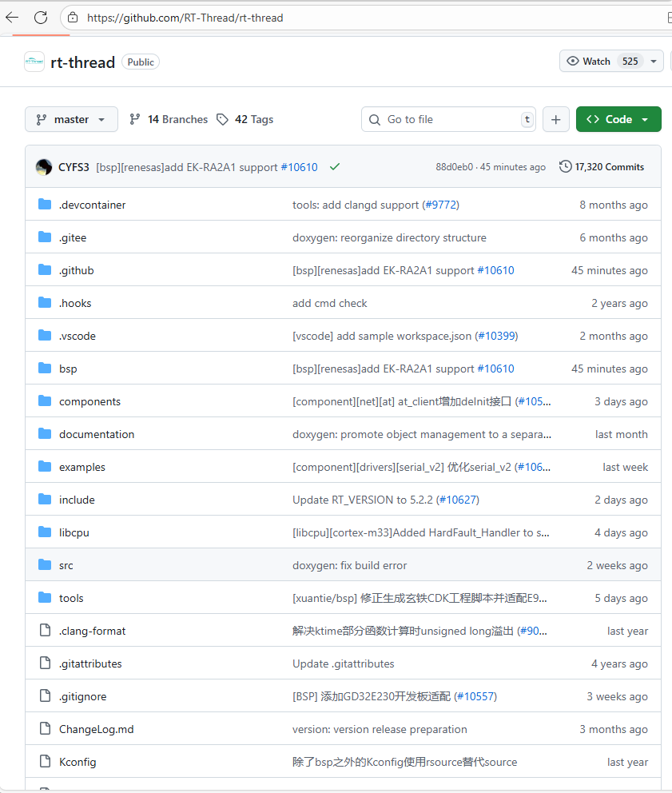Focus the Go to file search field
Screen dimensions: 672x793
coord(448,119)
